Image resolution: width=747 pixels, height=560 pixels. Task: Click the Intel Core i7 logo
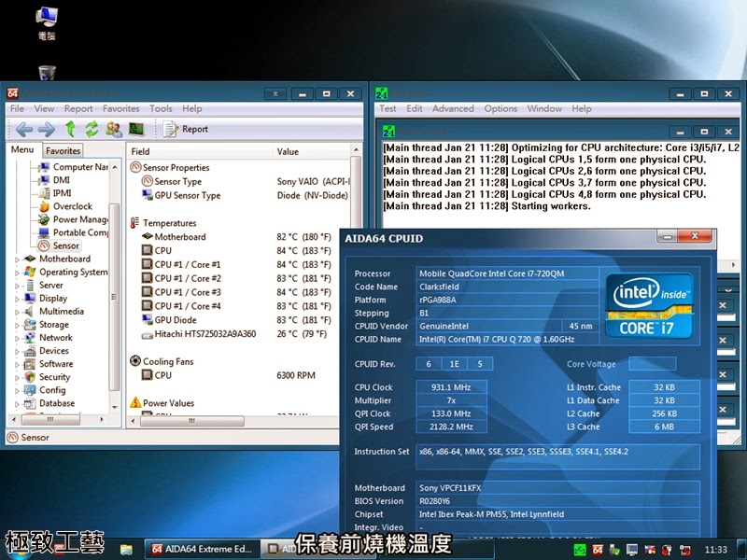tap(649, 306)
